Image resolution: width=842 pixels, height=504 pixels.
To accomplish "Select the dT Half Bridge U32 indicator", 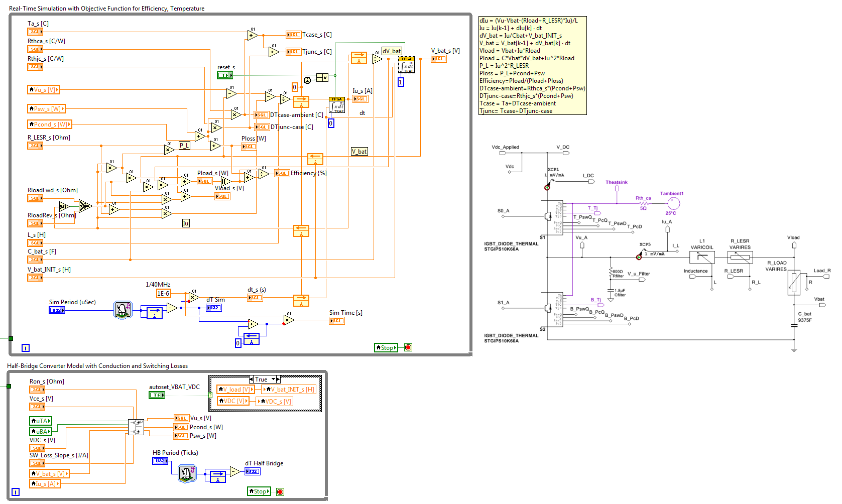I will pos(253,471).
